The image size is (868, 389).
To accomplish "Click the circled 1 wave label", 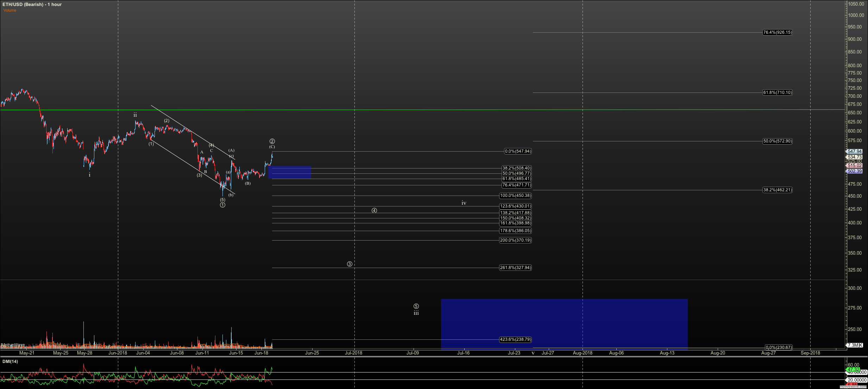I will click(222, 205).
